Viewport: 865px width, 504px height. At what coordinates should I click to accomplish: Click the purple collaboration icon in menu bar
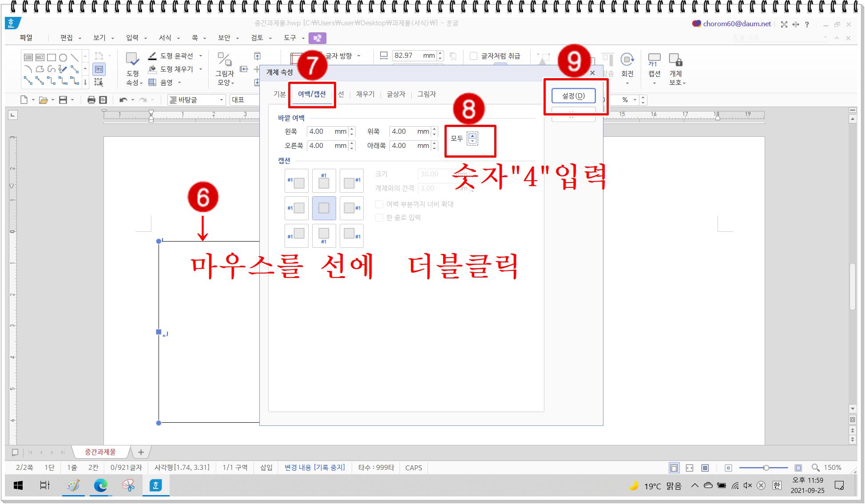[x=317, y=38]
